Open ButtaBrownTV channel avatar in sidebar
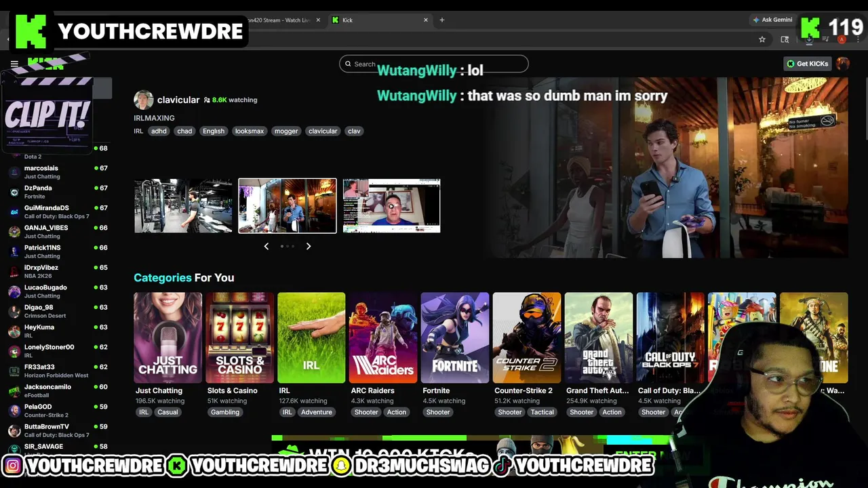The width and height of the screenshot is (868, 488). click(14, 430)
